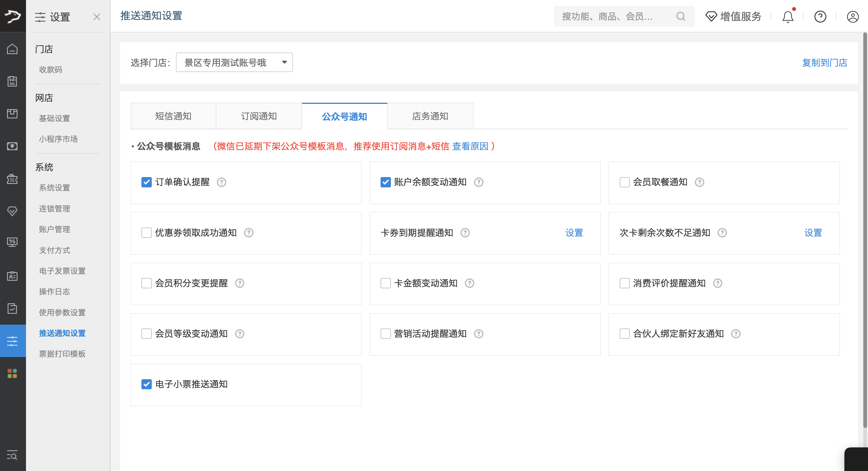Switch to 订阅通知 tab

click(259, 116)
